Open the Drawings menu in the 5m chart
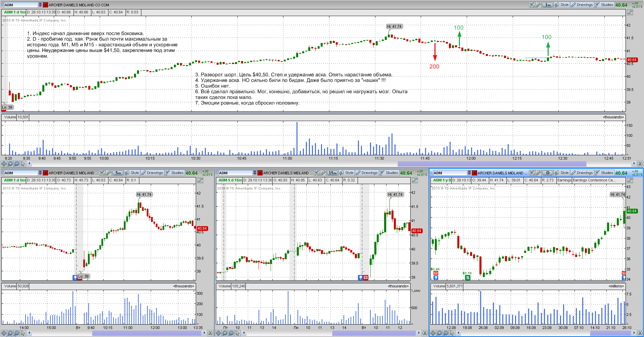The height and width of the screenshot is (337, 644). coord(152,173)
